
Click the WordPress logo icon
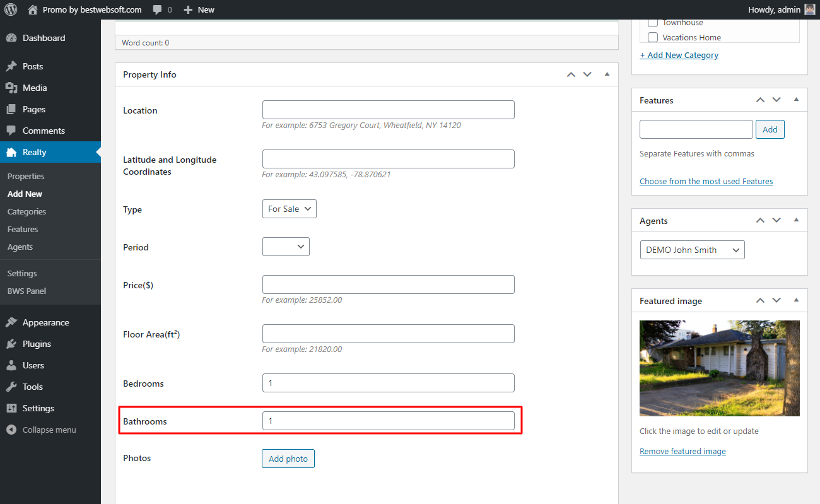coord(11,9)
